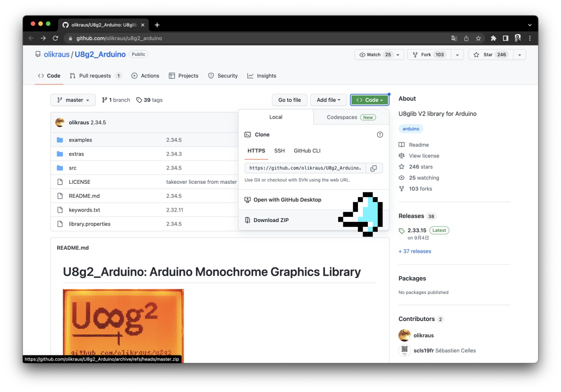Viewport: 561px width, 392px height.
Task: Click the clone URL text field
Action: (x=305, y=168)
